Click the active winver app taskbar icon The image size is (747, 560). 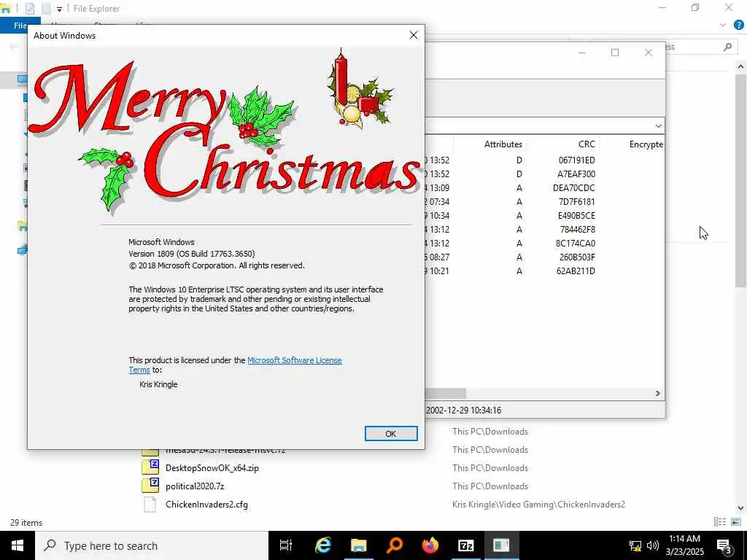pyautogui.click(x=501, y=545)
